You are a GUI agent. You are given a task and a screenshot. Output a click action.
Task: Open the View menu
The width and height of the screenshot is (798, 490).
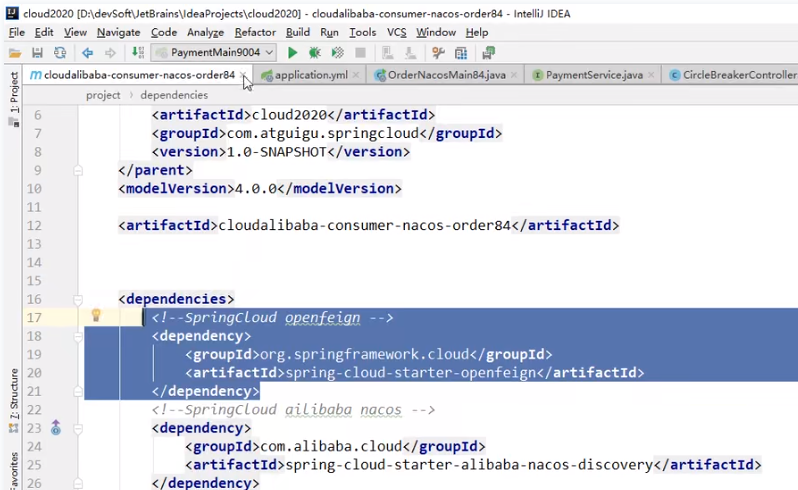coord(75,33)
